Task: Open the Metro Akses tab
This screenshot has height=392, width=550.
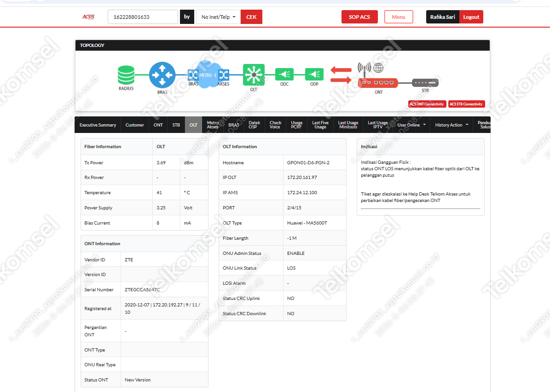Action: [213, 125]
